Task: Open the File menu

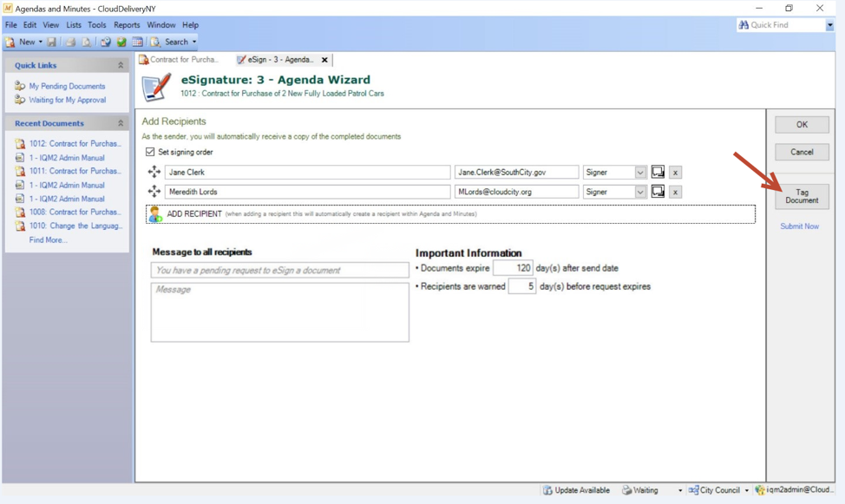Action: pyautogui.click(x=10, y=25)
